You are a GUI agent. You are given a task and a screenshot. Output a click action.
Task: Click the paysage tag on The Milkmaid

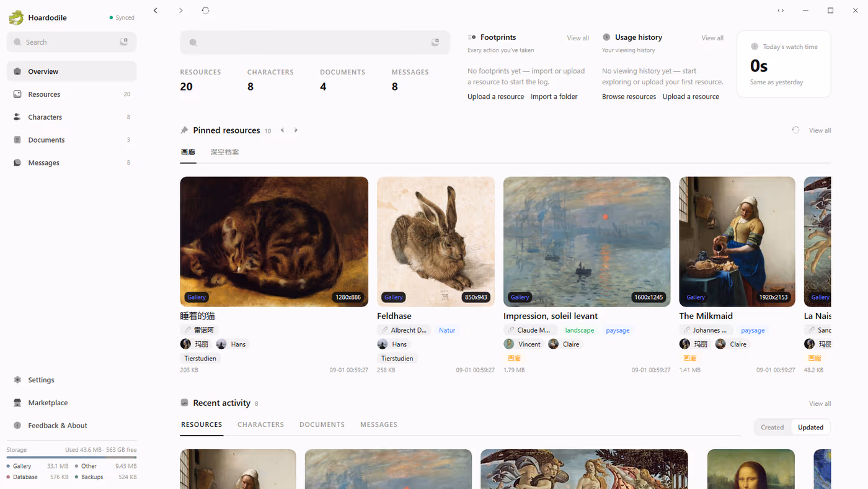click(x=753, y=330)
